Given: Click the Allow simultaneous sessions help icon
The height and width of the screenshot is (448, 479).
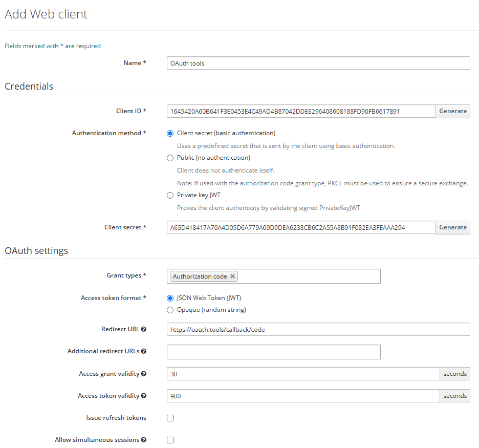Looking at the screenshot, I should (144, 440).
